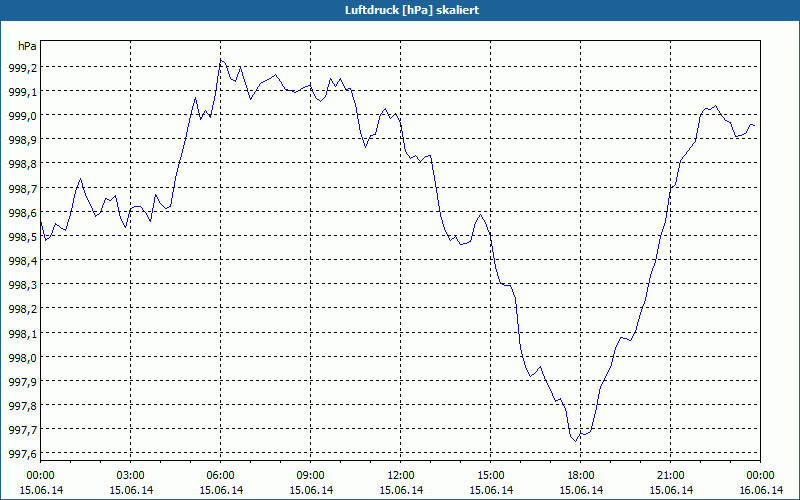Click the 15.06.14 date under the first 00:00
Viewport: 800px width, 500px height.
[x=41, y=490]
